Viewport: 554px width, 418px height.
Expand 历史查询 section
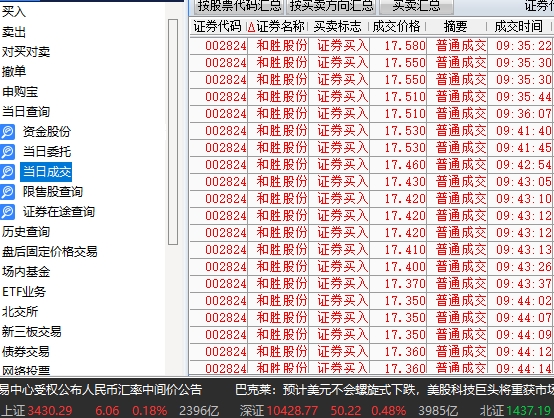26,232
